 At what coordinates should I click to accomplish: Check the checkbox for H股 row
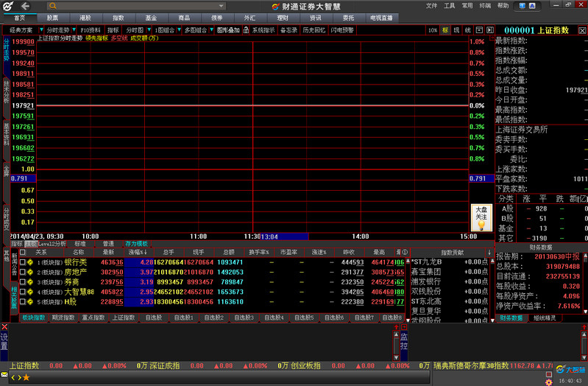pos(23,301)
